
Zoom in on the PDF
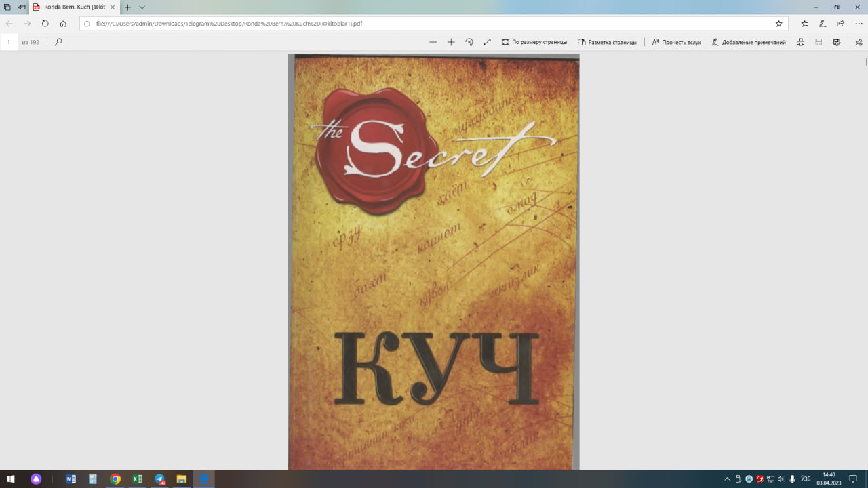click(x=451, y=42)
